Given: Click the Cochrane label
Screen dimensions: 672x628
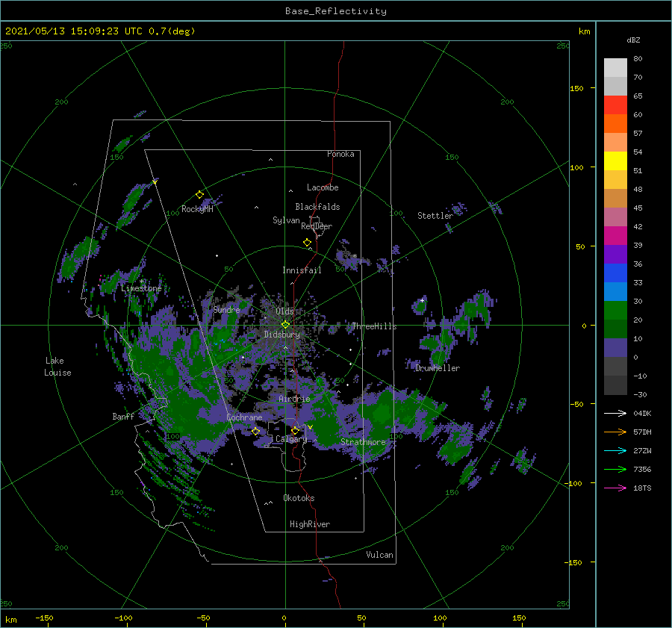Looking at the screenshot, I should 244,417.
